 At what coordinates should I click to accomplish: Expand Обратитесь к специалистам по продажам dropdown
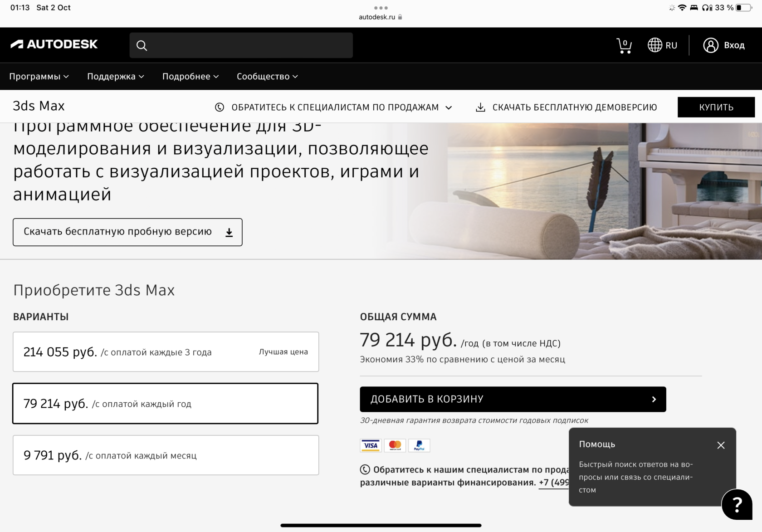pyautogui.click(x=334, y=107)
